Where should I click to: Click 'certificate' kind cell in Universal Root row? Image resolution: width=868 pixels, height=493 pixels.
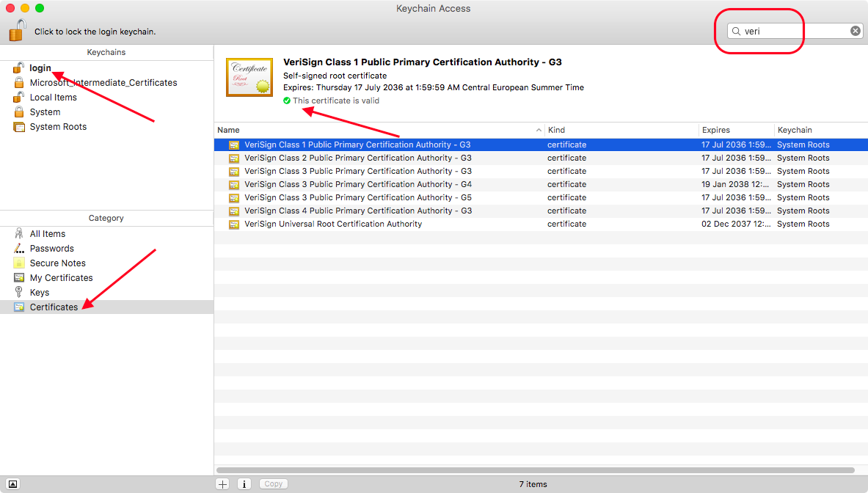[567, 224]
